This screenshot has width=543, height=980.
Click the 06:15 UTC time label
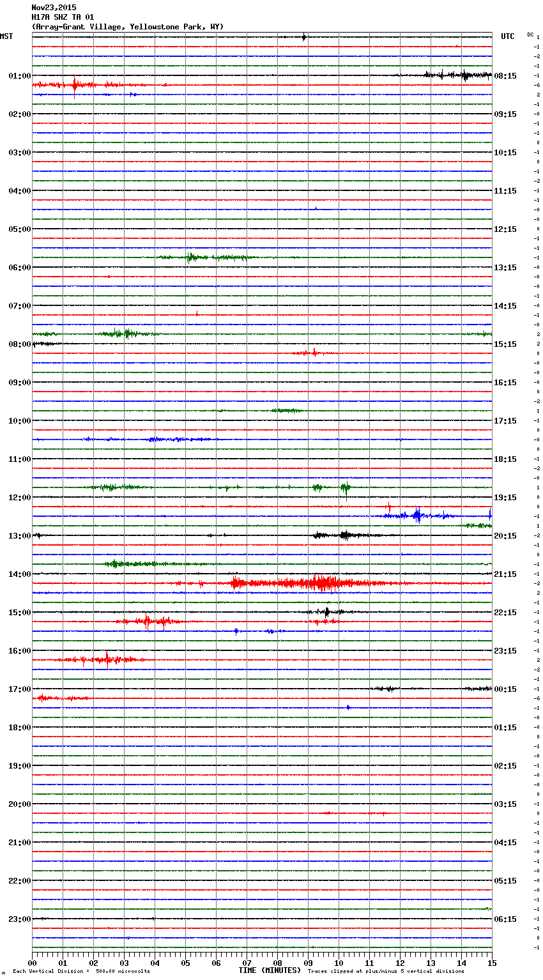click(505, 919)
